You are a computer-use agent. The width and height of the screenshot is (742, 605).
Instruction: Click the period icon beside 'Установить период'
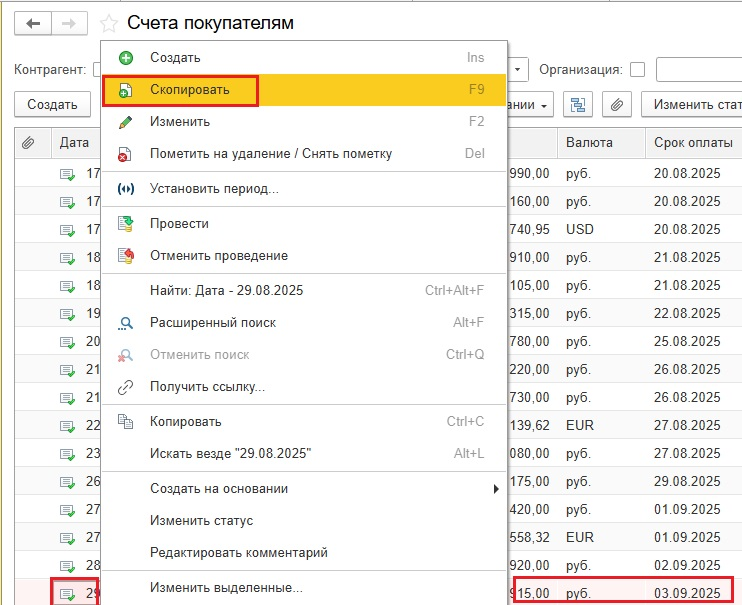[x=125, y=189]
